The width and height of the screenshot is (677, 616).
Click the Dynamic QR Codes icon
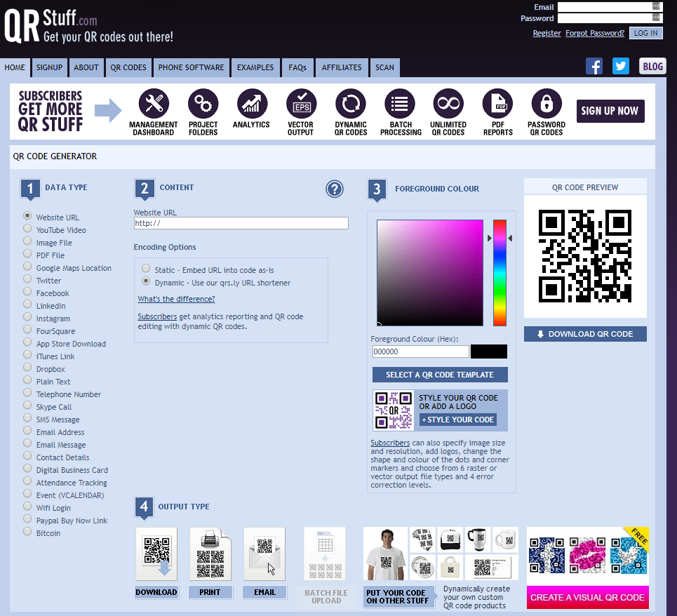[351, 104]
